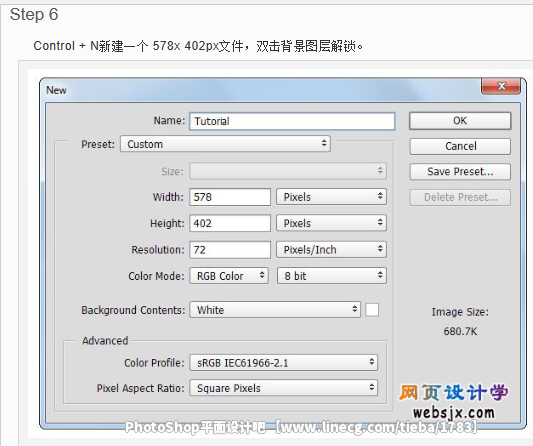The height and width of the screenshot is (446, 533).
Task: Click the Width field with 578
Action: click(230, 197)
